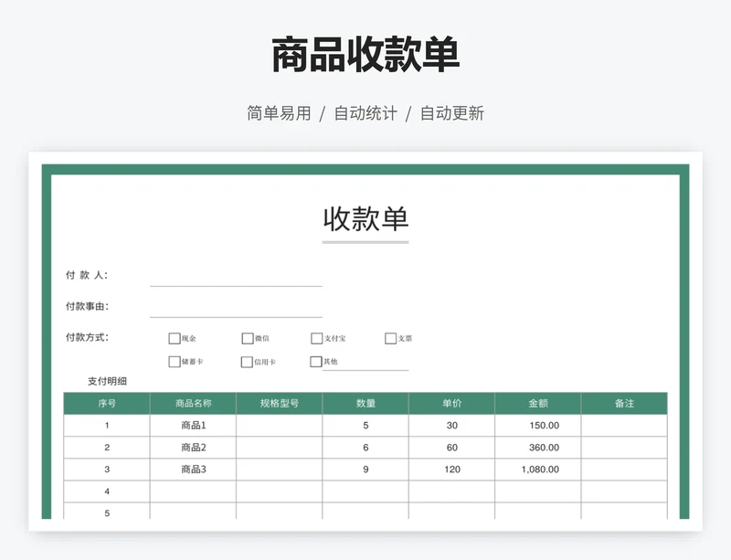
Task: Select the 规格型号 column header
Action: click(x=280, y=404)
